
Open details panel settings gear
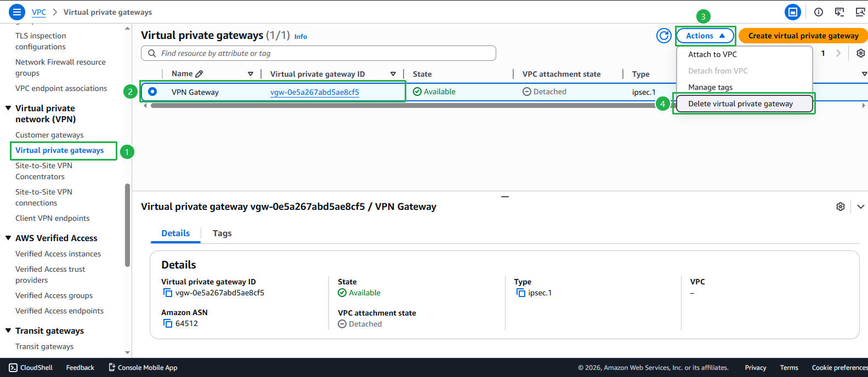(x=840, y=207)
